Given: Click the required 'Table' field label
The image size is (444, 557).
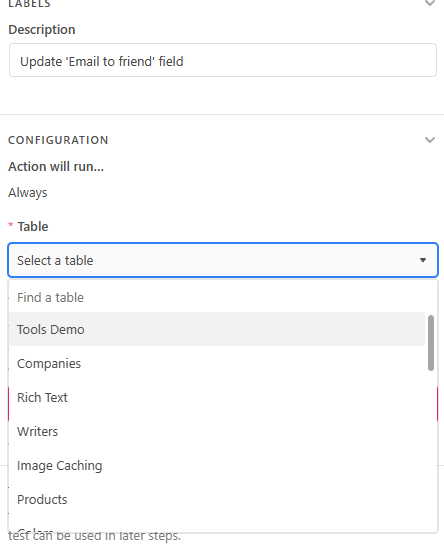Looking at the screenshot, I should click(x=33, y=226).
